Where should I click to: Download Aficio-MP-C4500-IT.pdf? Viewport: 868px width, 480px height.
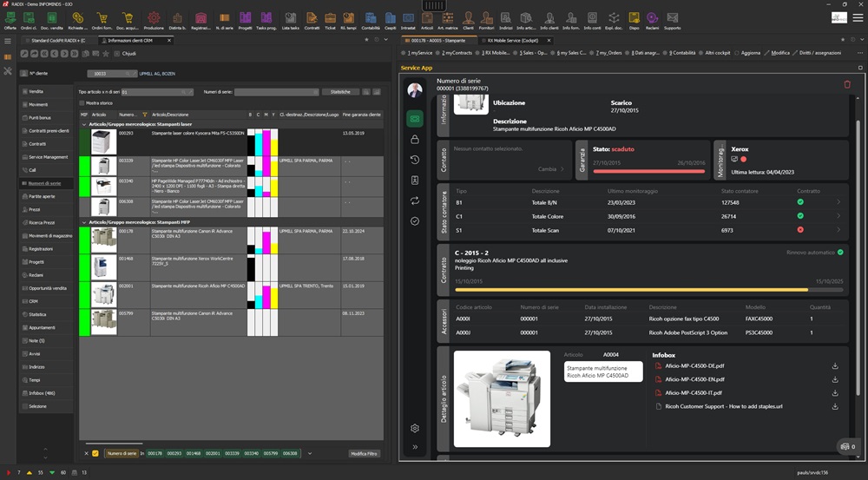(x=835, y=392)
